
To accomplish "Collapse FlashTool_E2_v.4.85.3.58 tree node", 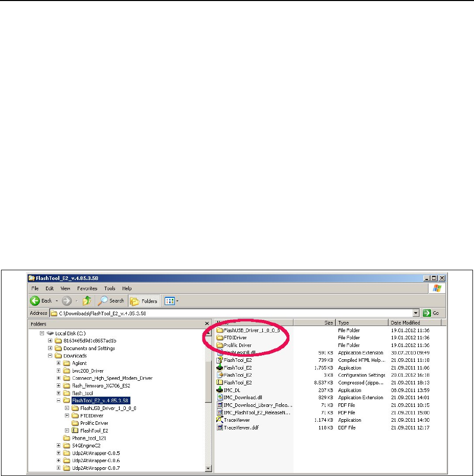I will pos(58,400).
